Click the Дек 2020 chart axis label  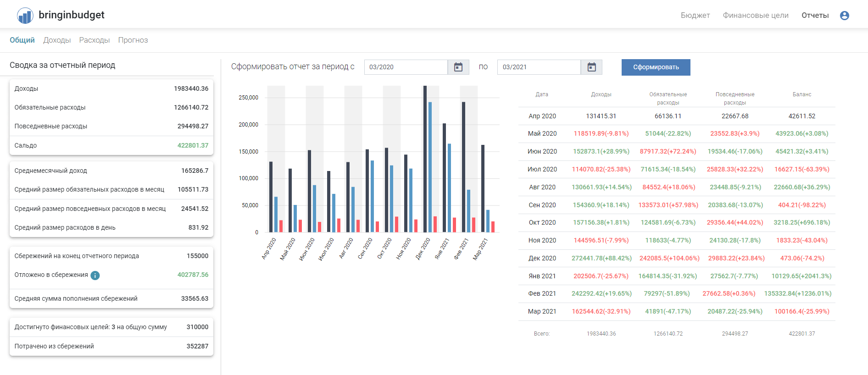423,249
